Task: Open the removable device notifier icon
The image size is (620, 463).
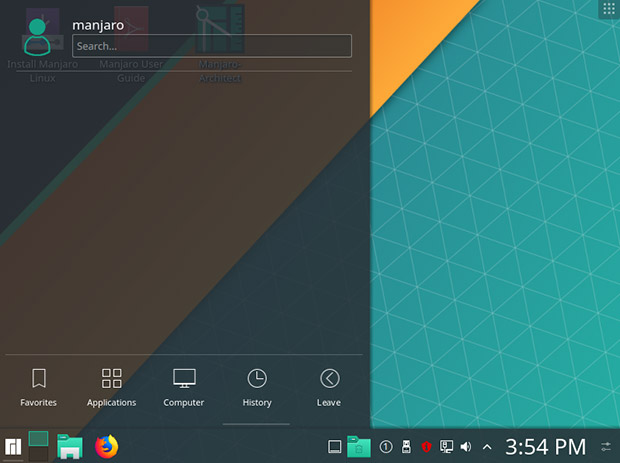Action: [406, 447]
